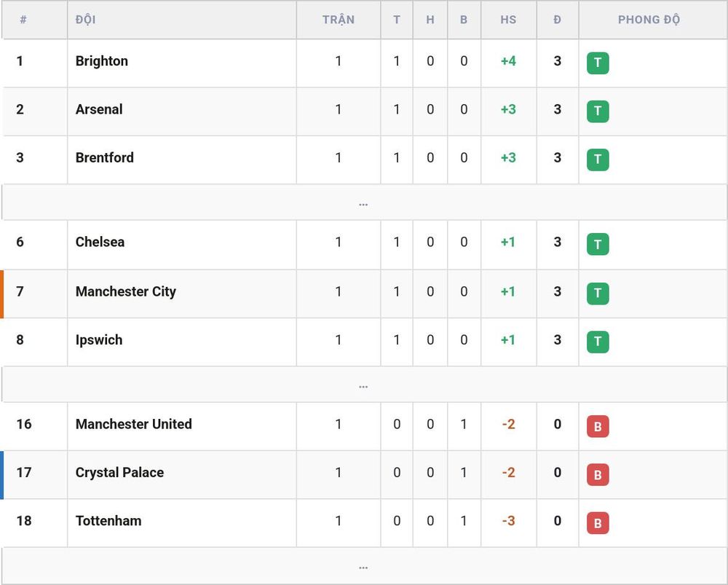This screenshot has height=585, width=728.
Task: Sort by the HS column header
Action: tap(508, 20)
